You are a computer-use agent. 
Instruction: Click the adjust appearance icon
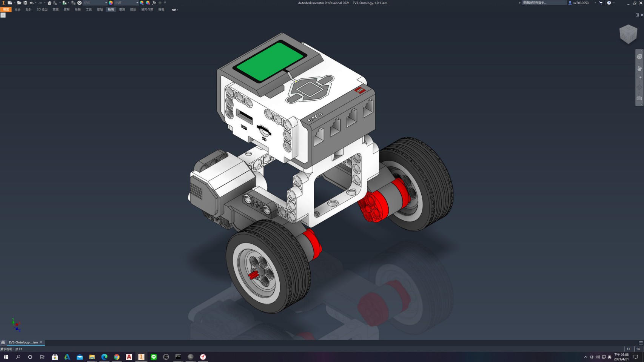coord(142,3)
